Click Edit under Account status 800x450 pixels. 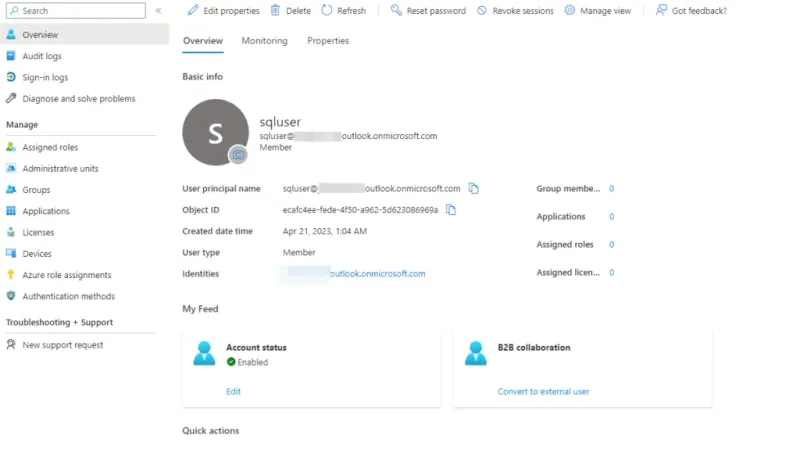tap(233, 391)
